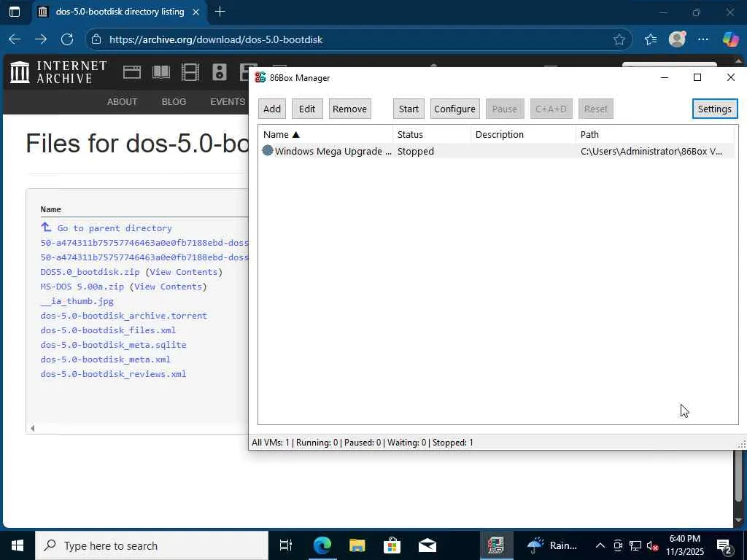This screenshot has height=560, width=747.
Task: Open Mail app from taskbar
Action: (x=427, y=545)
